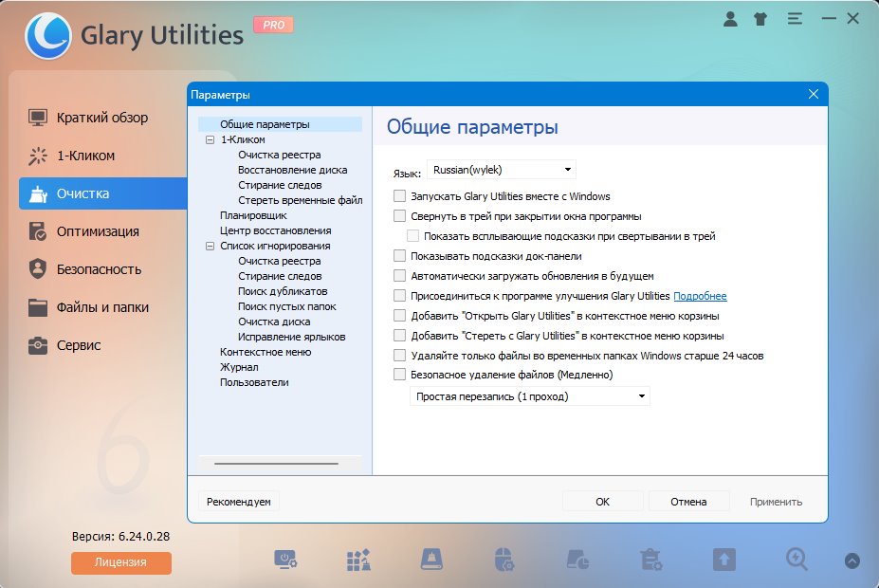Open Простая перезапись overwrite method dropdown
The width and height of the screenshot is (879, 588).
[x=530, y=396]
